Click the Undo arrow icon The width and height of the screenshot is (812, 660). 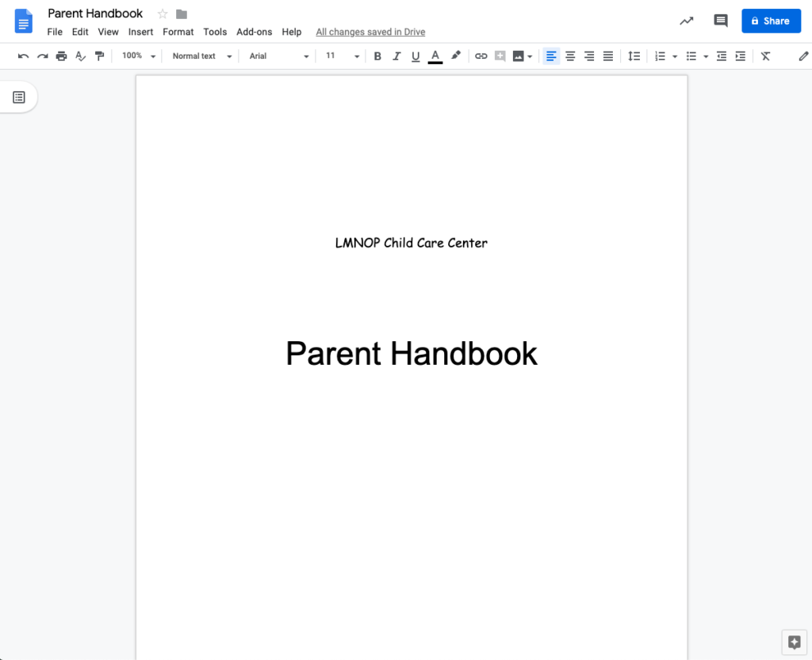click(x=23, y=56)
